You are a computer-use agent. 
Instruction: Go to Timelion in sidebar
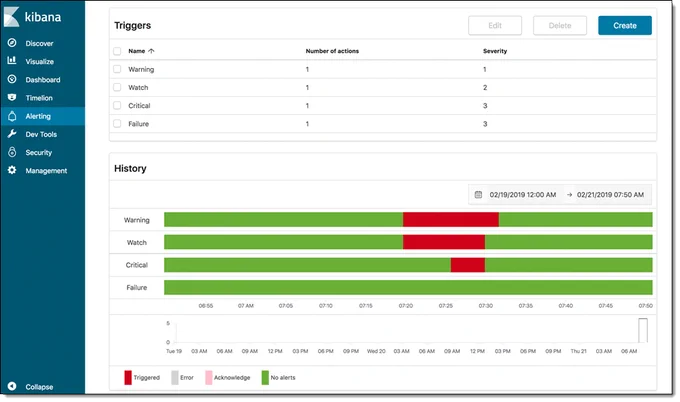coord(39,98)
